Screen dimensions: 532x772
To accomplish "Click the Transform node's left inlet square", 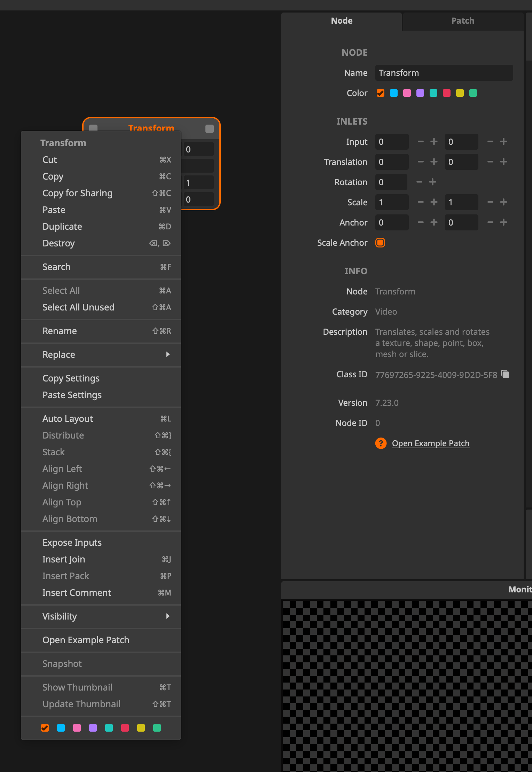I will 93,128.
